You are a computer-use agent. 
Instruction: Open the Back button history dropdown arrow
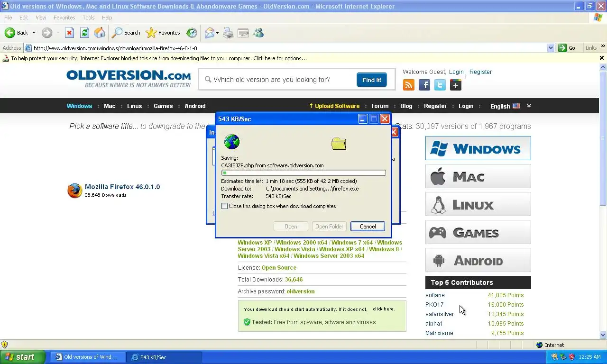pyautogui.click(x=34, y=33)
